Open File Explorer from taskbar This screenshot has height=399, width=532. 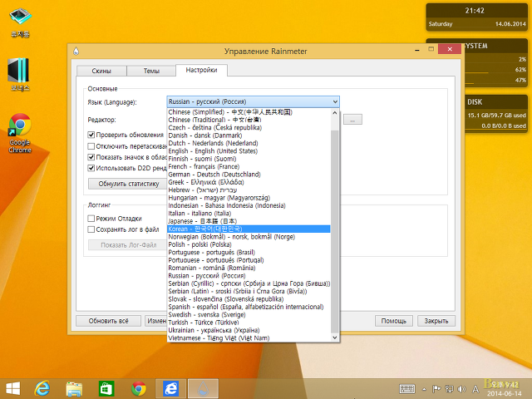click(x=74, y=389)
